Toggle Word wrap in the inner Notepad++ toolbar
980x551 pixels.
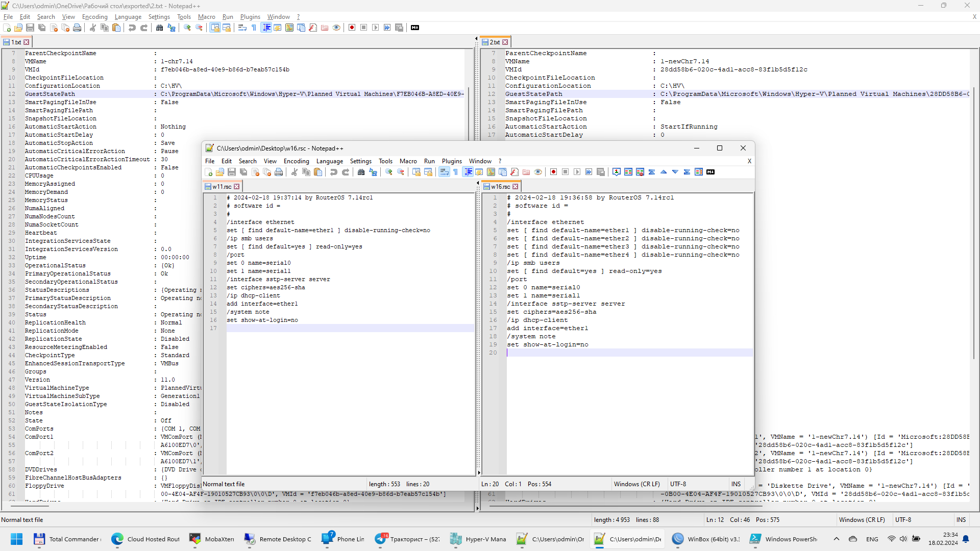(444, 172)
